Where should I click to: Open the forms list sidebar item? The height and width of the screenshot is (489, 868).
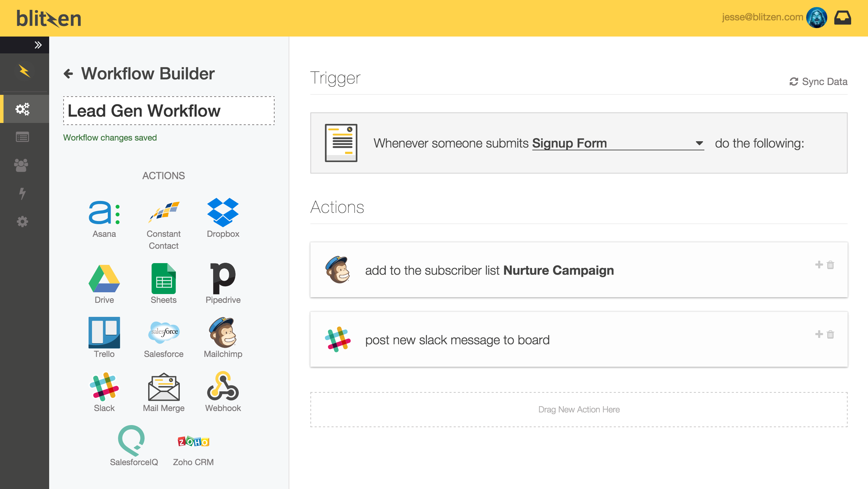pyautogui.click(x=22, y=137)
